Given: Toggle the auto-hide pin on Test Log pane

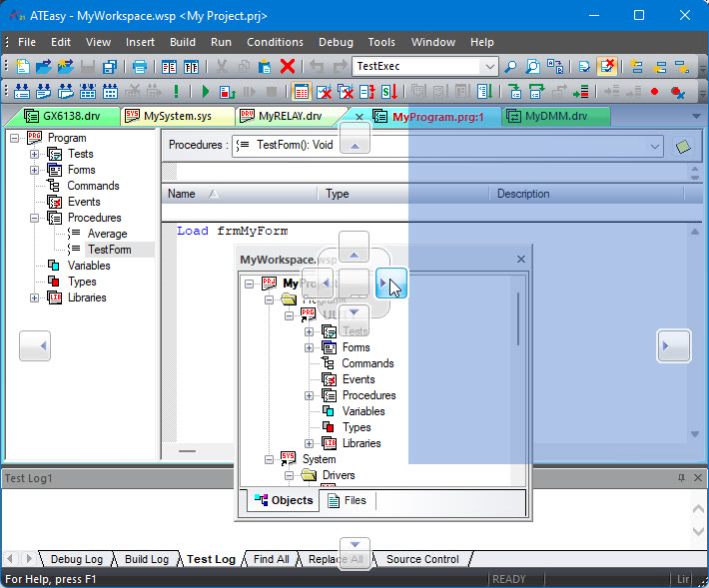Looking at the screenshot, I should pos(681,478).
